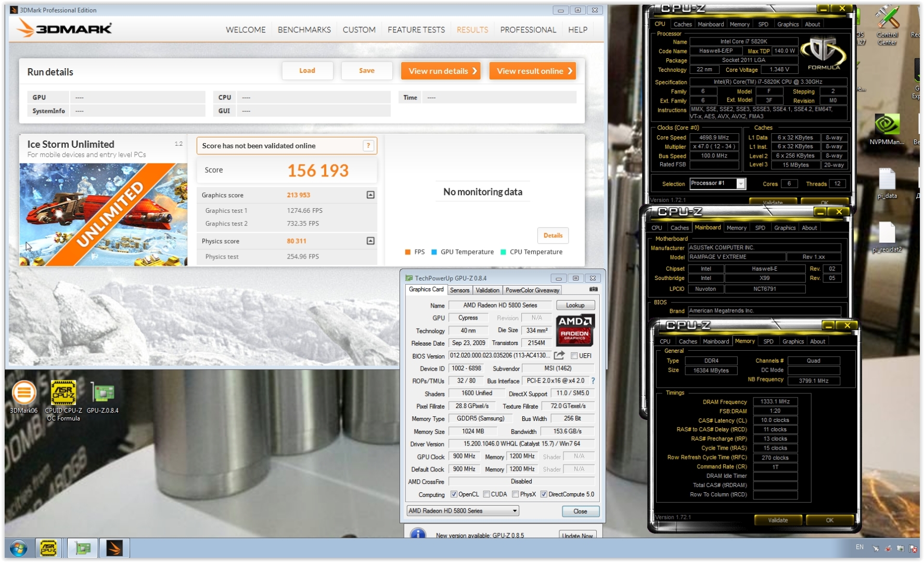Click the green CPU Temperature legend swatch
Image resolution: width=924 pixels, height=562 pixels.
pyautogui.click(x=503, y=252)
